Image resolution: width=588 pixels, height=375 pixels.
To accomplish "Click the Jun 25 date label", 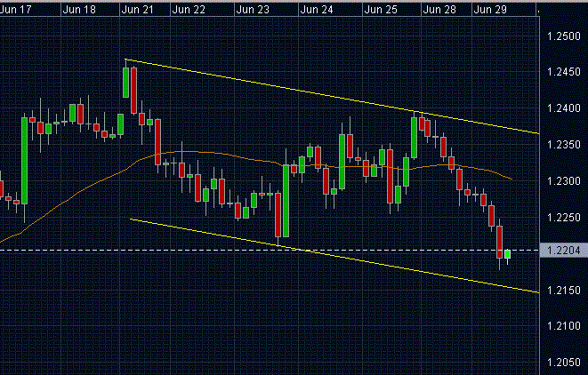I will click(x=381, y=10).
